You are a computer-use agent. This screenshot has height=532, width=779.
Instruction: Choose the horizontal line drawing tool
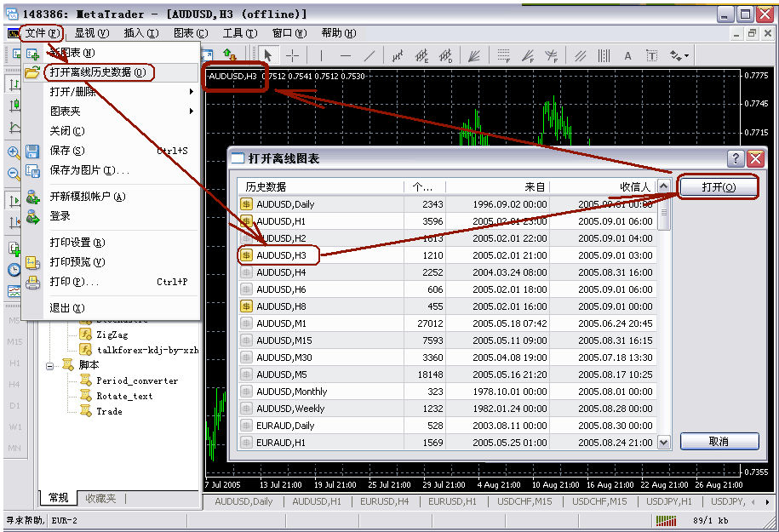tap(346, 55)
